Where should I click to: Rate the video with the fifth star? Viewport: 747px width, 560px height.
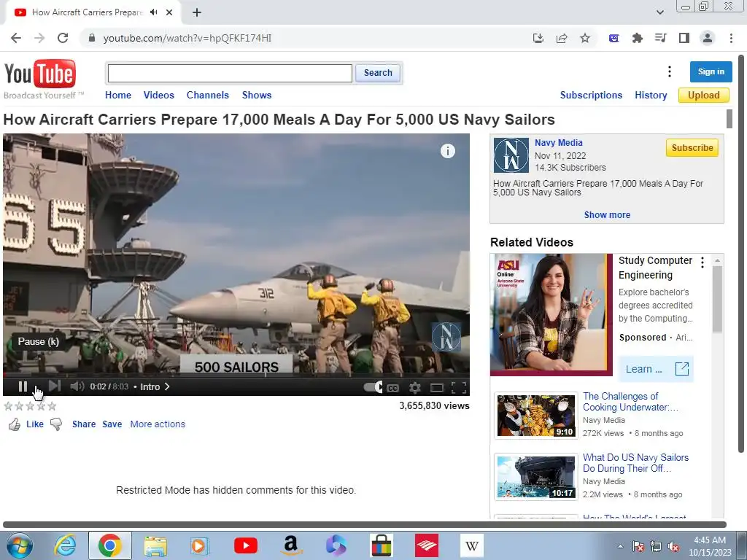52,406
